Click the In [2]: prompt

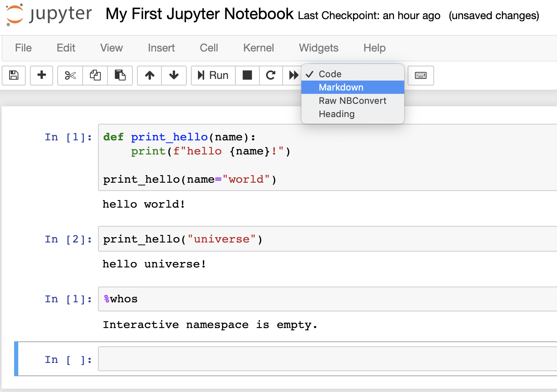click(x=68, y=239)
